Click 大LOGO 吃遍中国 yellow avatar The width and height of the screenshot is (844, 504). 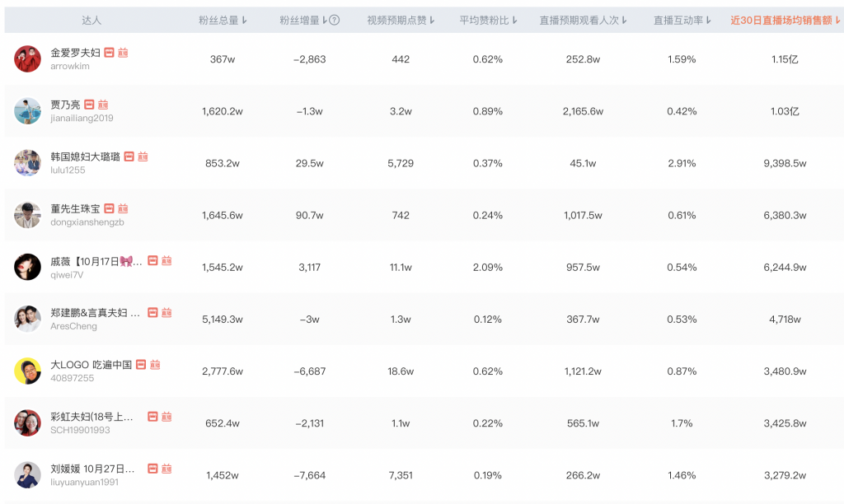tap(27, 371)
